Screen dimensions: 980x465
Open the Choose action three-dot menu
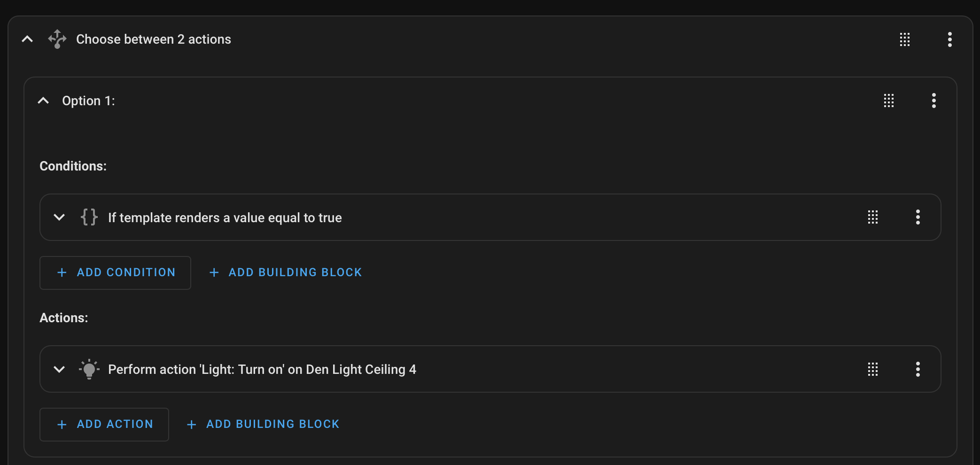point(949,39)
